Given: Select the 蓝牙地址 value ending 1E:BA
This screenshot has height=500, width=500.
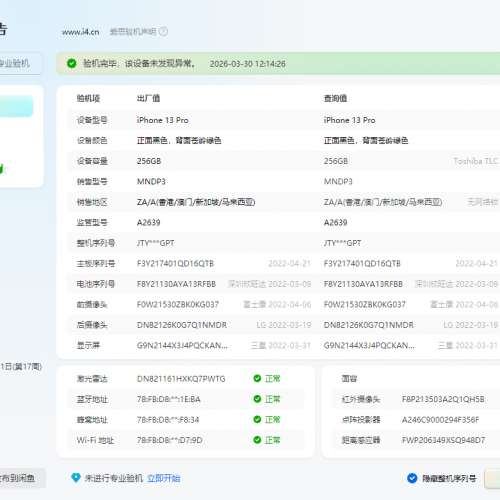Looking at the screenshot, I should (169, 399).
